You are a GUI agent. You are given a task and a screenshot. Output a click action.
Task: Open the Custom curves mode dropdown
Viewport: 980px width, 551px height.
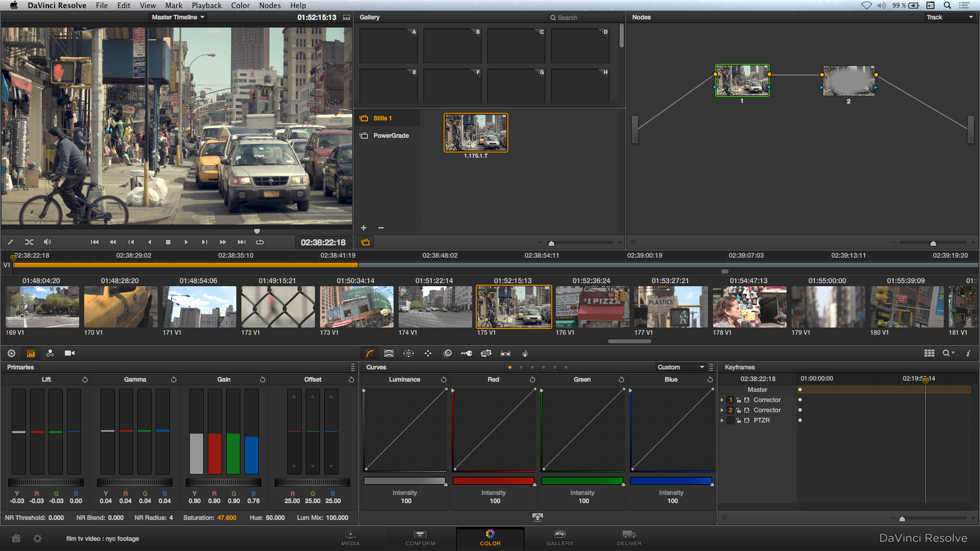680,367
